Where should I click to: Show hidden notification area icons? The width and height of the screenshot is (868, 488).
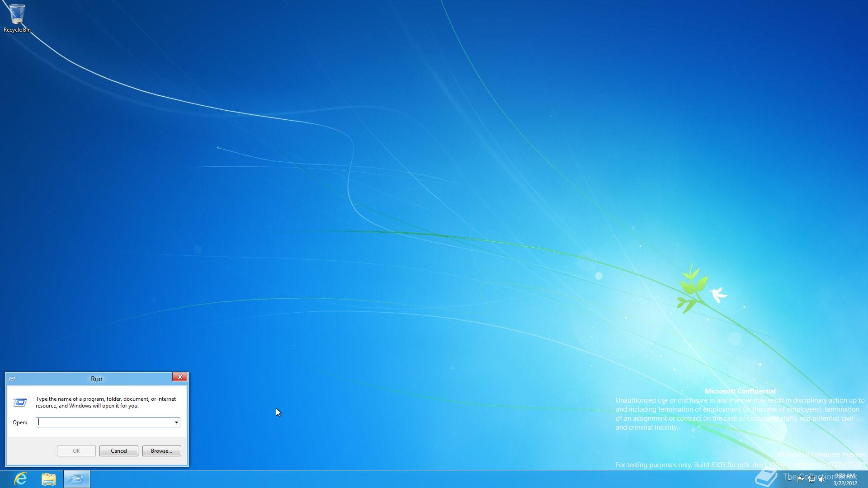(x=789, y=479)
